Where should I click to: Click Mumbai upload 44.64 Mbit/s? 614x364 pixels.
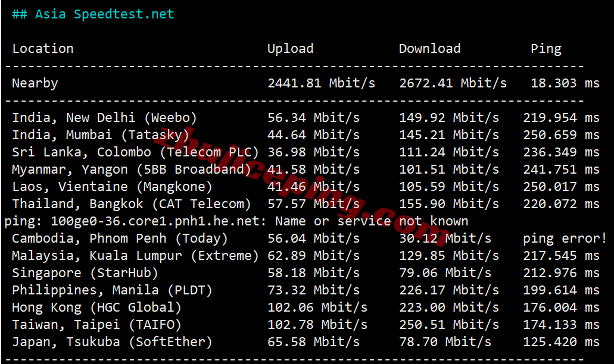313,134
